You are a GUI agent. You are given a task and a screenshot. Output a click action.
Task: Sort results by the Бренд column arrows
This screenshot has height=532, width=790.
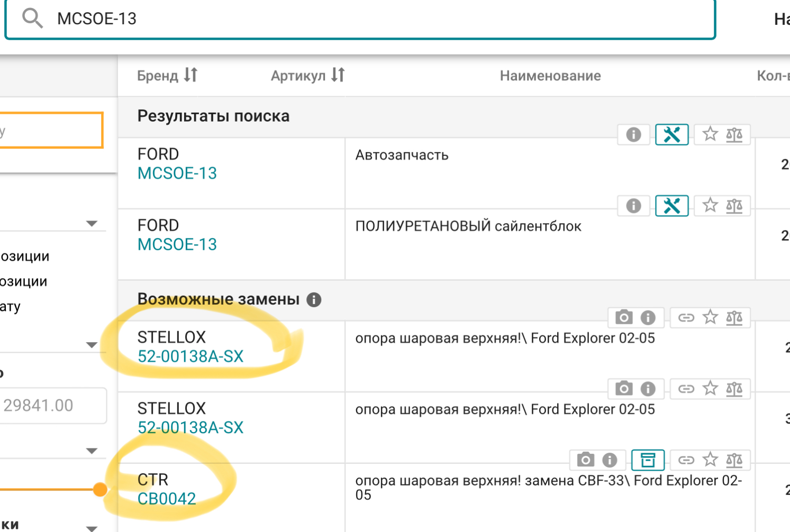(190, 75)
